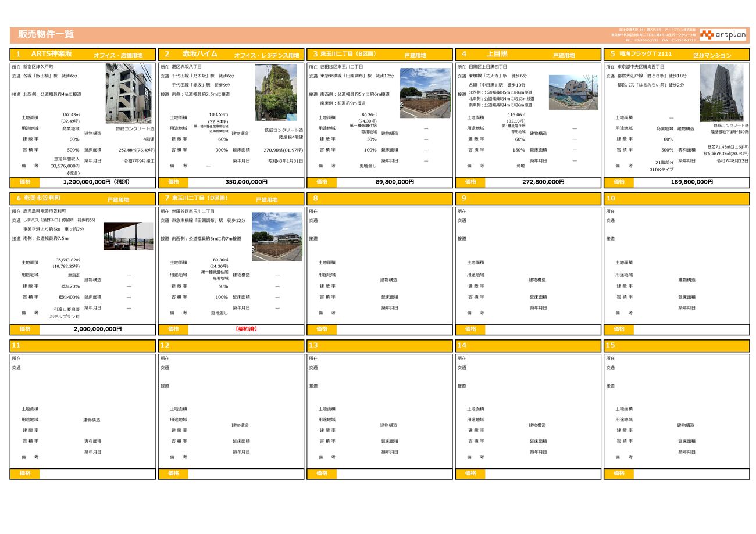The image size is (756, 534).
Task: Select the 区分マンション label on listing 5
Action: pyautogui.click(x=712, y=55)
